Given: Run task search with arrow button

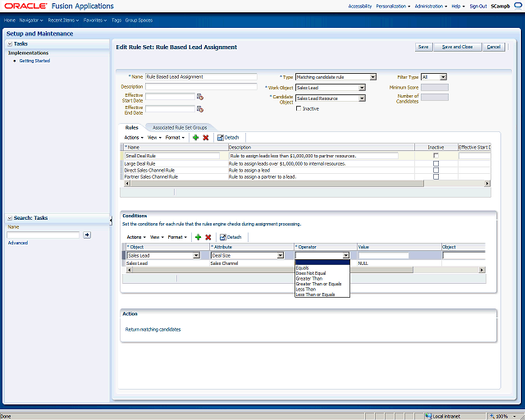Looking at the screenshot, I should pos(87,235).
